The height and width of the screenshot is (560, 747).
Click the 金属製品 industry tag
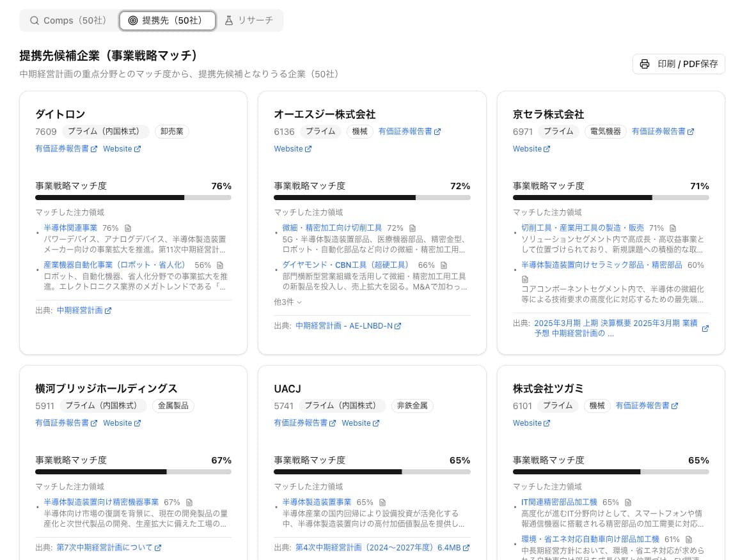[x=173, y=406]
